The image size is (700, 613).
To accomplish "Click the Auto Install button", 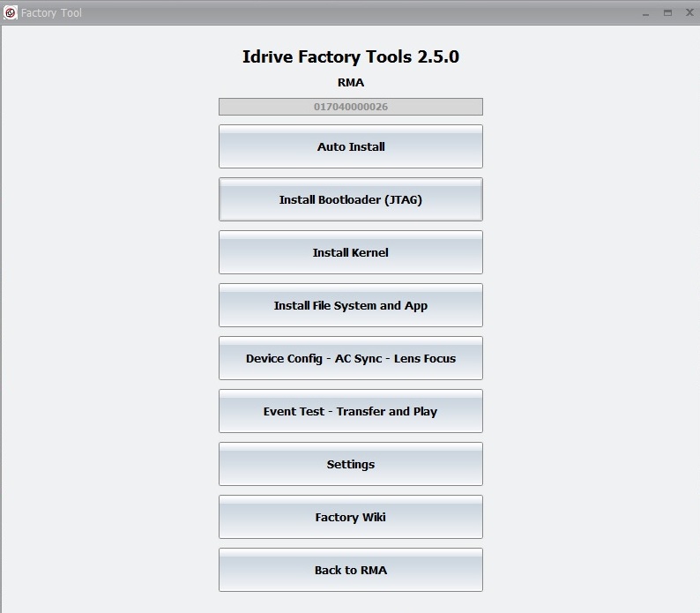I will point(351,146).
